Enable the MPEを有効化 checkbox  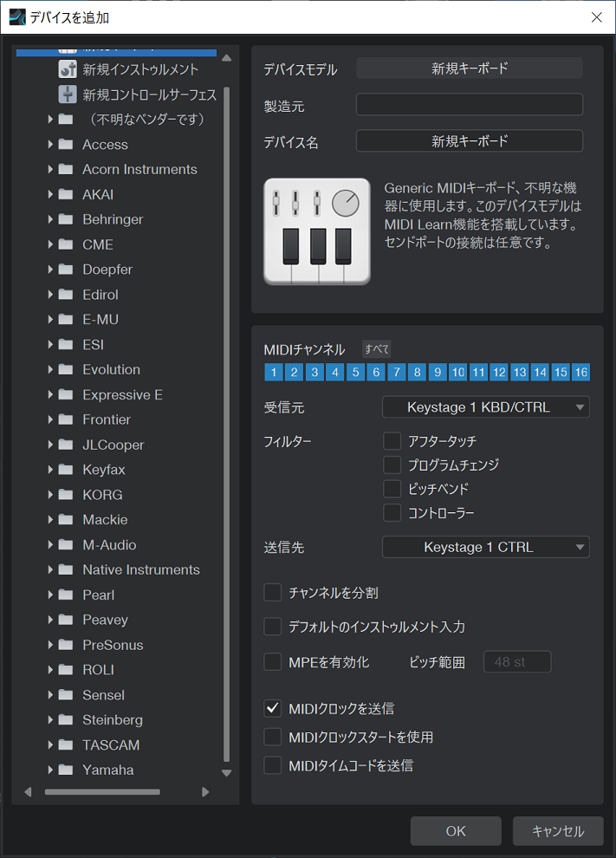click(x=272, y=662)
